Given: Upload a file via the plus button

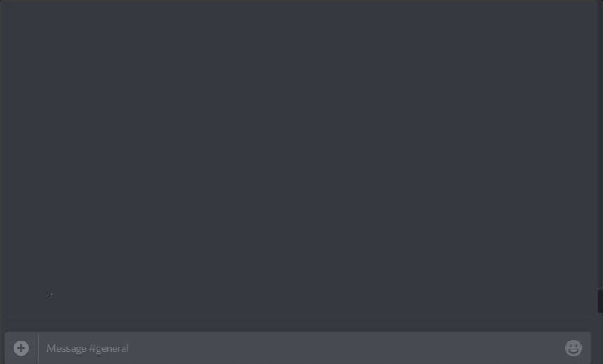Looking at the screenshot, I should (x=21, y=348).
